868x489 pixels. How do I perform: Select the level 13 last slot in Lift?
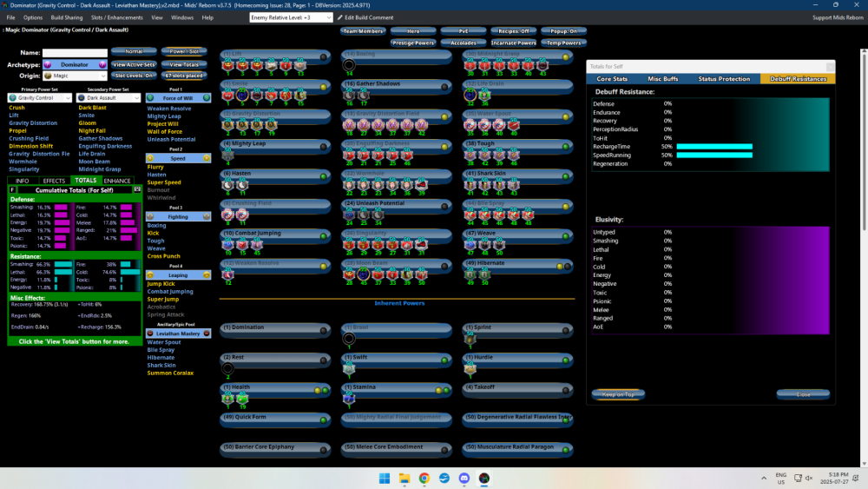click(x=300, y=65)
